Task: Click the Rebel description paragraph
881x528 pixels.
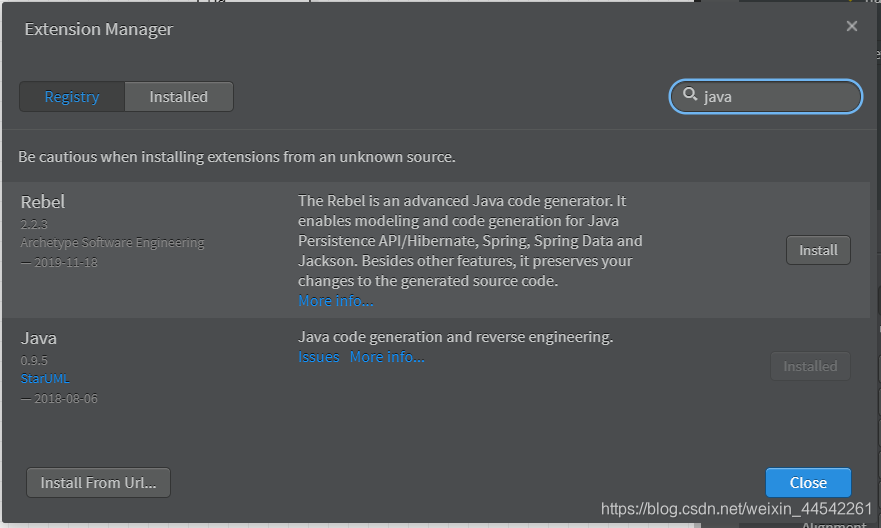Action: tap(470, 240)
